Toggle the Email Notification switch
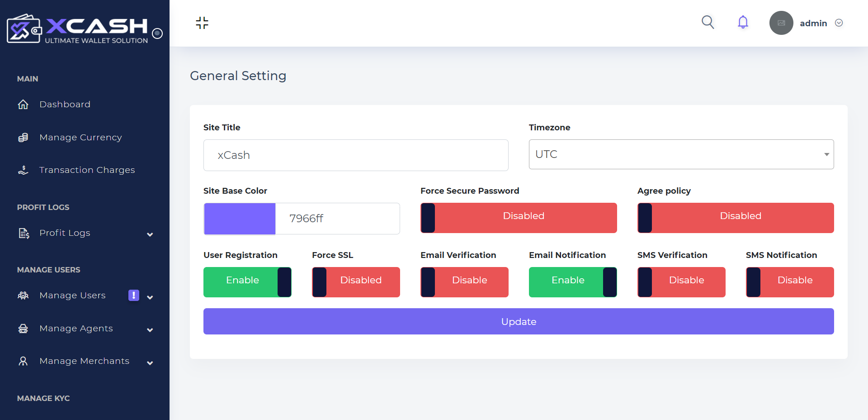The height and width of the screenshot is (420, 868). [x=573, y=282]
